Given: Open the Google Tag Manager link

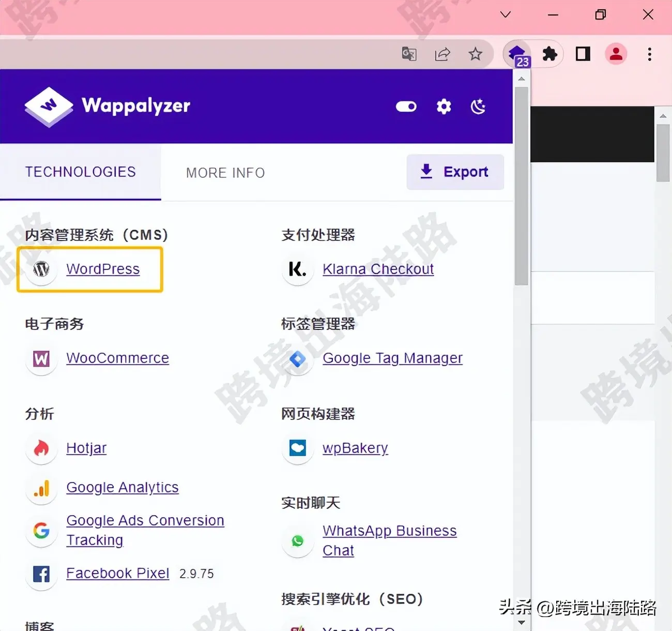Looking at the screenshot, I should 392,358.
